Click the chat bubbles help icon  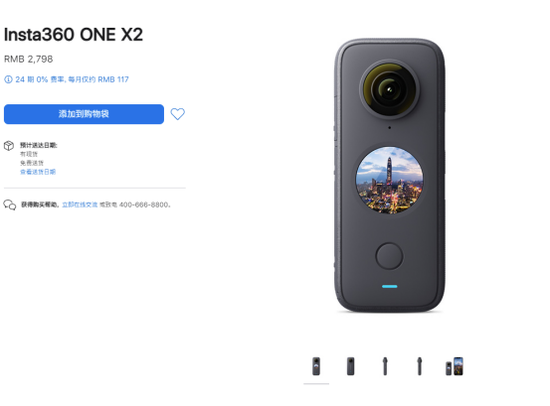pos(10,205)
